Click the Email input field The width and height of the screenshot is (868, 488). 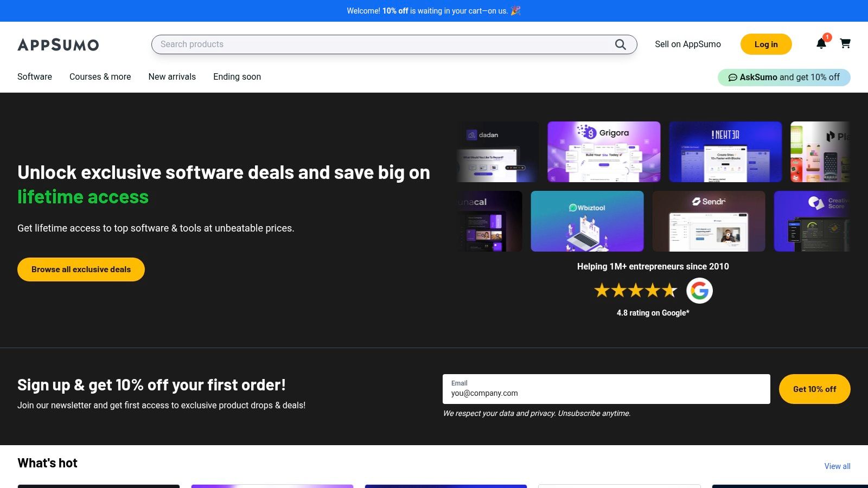coord(606,389)
